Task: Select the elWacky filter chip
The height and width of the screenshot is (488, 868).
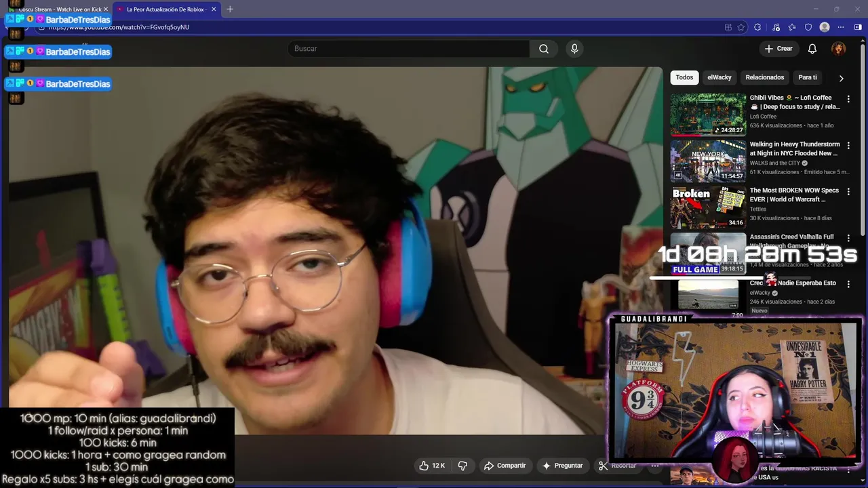Action: click(x=719, y=77)
